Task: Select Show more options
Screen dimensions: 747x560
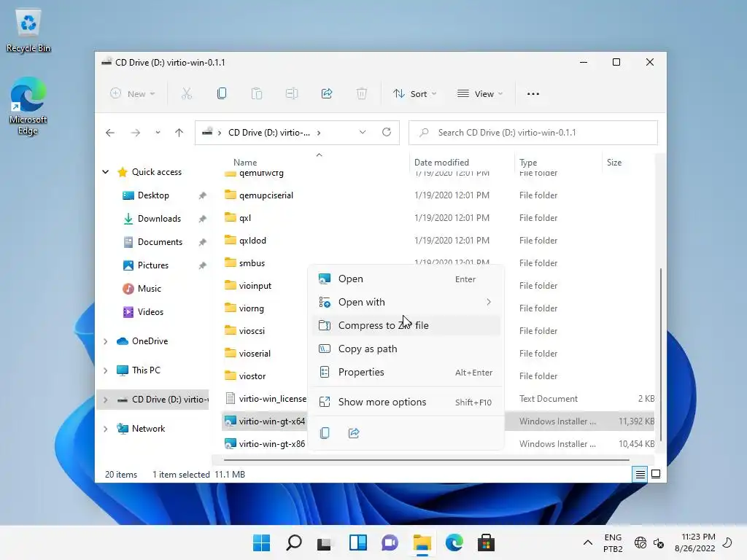Action: (406, 402)
